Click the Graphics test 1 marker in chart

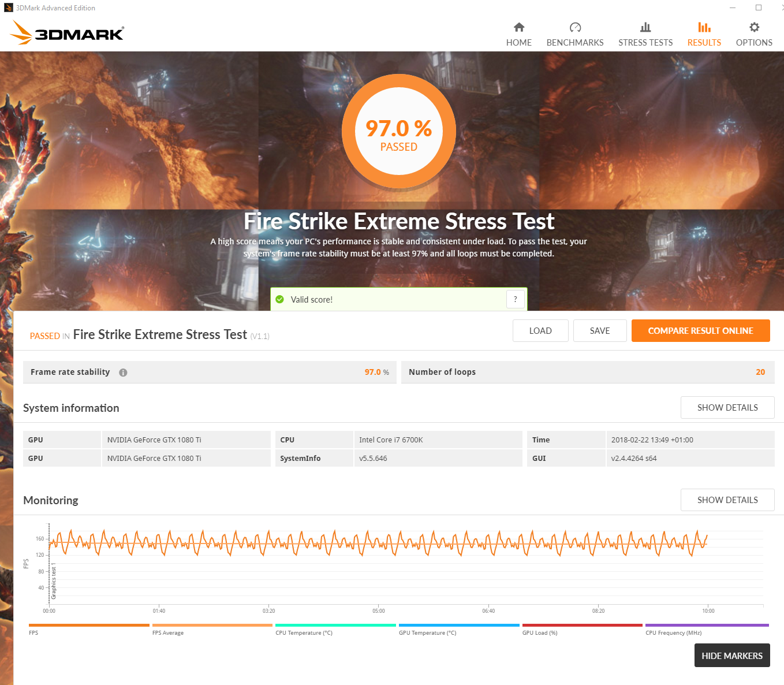pos(54,582)
